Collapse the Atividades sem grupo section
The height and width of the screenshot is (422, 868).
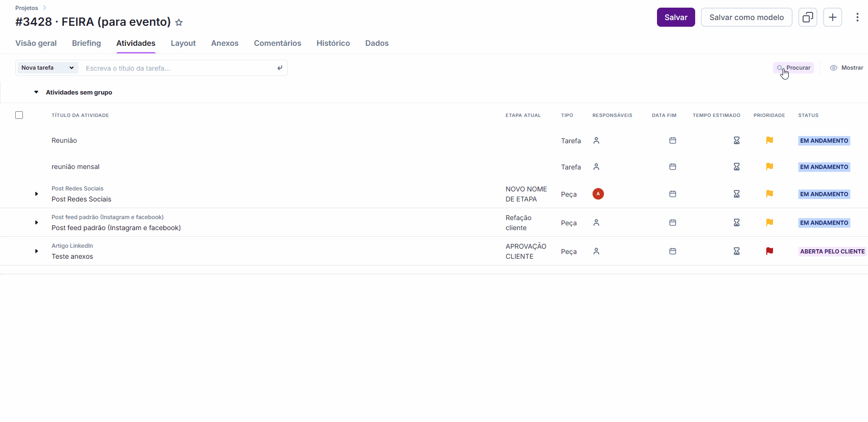click(36, 92)
